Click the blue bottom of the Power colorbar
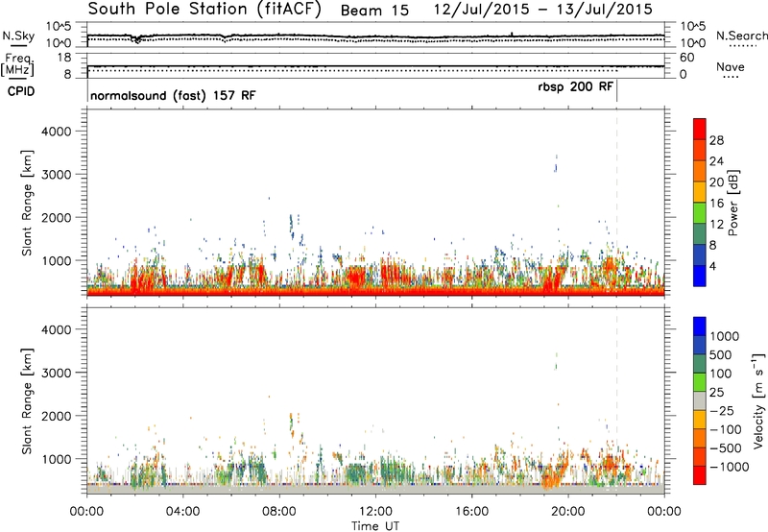 (700, 276)
